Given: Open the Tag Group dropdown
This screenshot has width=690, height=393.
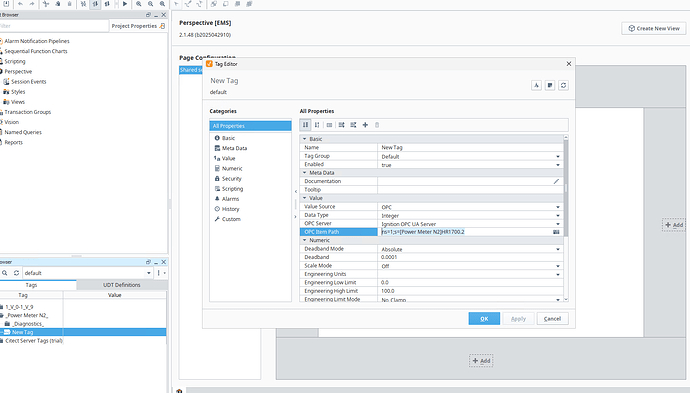Looking at the screenshot, I should (558, 156).
